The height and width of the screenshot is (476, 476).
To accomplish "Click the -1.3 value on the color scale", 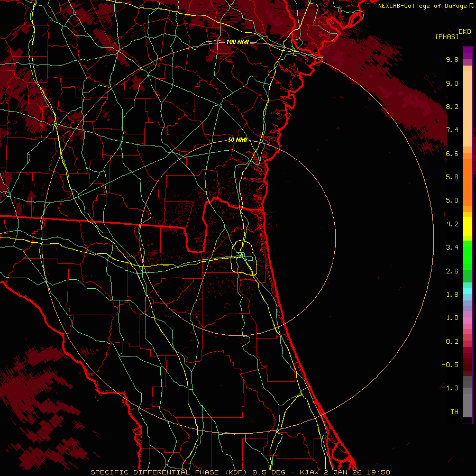I will (450, 388).
